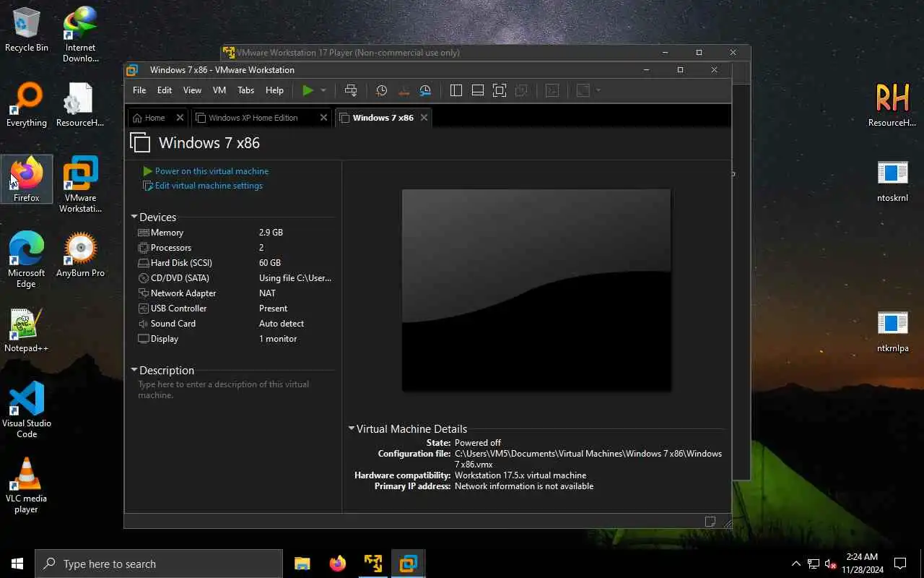Click the 60 GB hard disk value
Screen dimensions: 924x578
[x=270, y=263]
